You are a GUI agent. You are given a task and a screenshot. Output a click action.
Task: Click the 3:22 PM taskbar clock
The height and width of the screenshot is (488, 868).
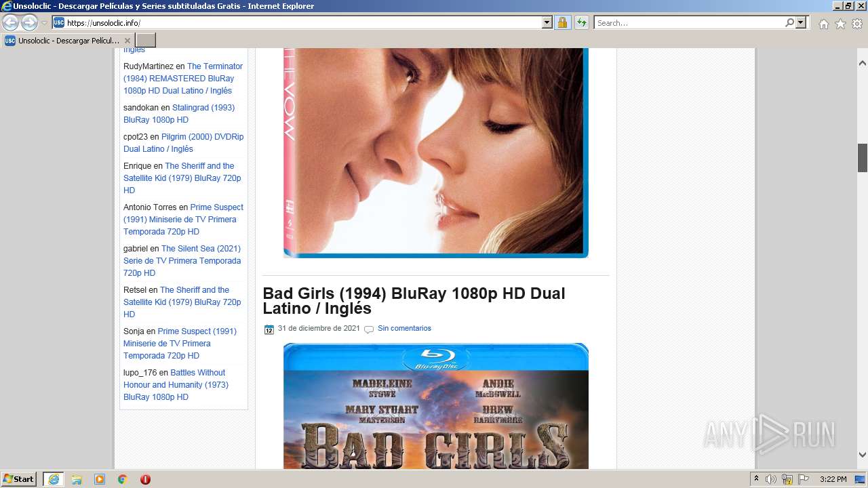[833, 479]
